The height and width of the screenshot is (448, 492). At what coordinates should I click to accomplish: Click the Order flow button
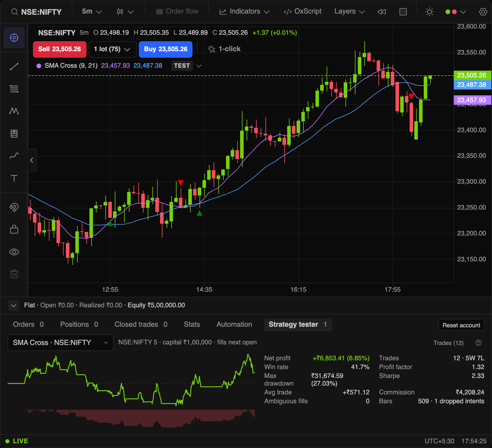(x=177, y=11)
